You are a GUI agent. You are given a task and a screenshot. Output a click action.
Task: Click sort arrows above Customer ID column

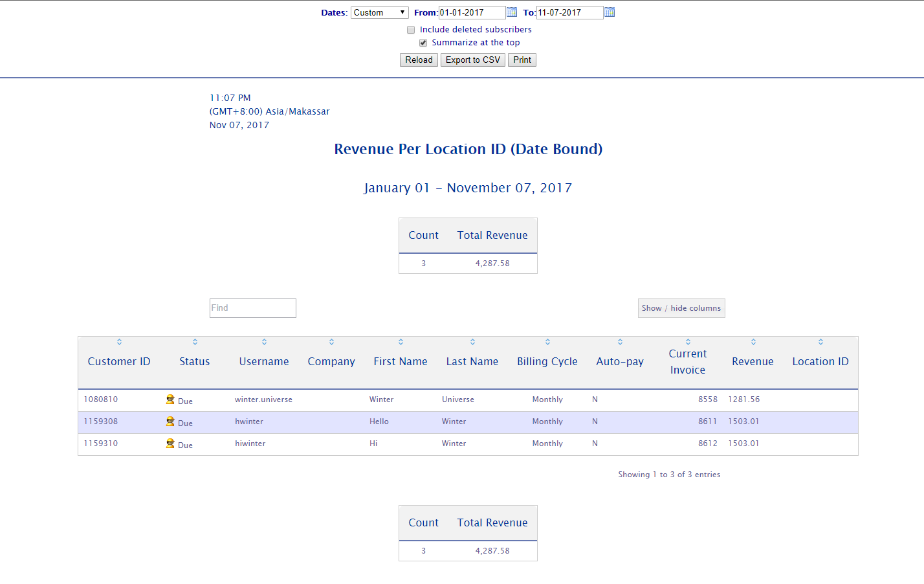(119, 342)
